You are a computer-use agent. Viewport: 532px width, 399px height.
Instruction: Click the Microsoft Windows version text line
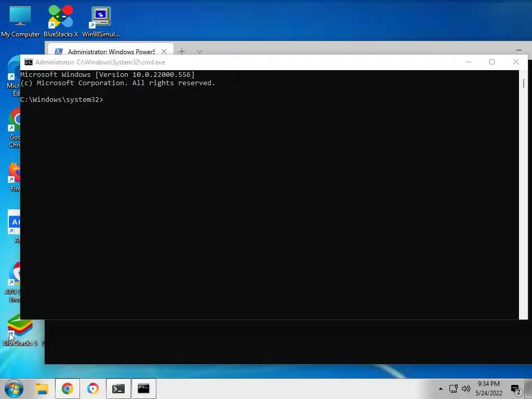pyautogui.click(x=108, y=75)
